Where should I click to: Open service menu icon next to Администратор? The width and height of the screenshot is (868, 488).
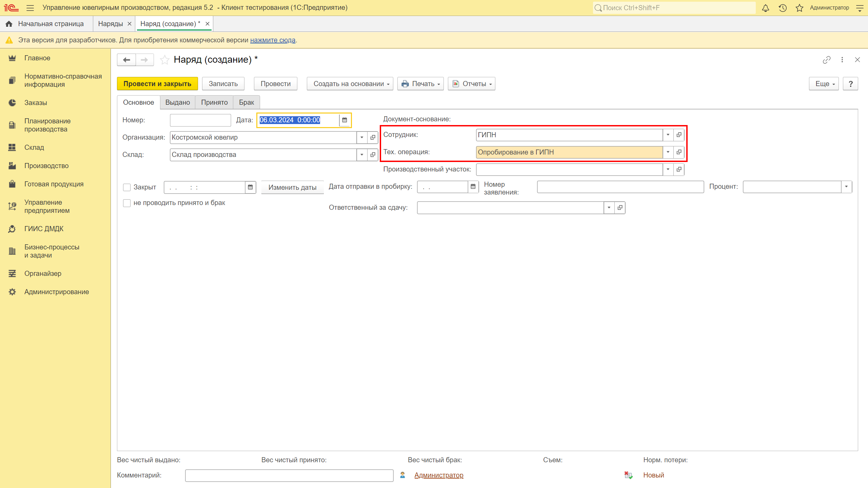coord(860,8)
